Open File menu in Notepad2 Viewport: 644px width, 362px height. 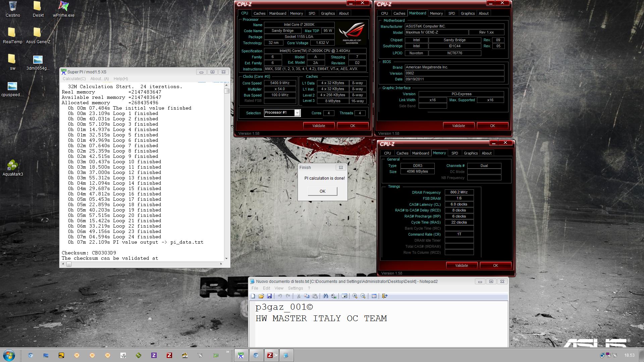255,288
